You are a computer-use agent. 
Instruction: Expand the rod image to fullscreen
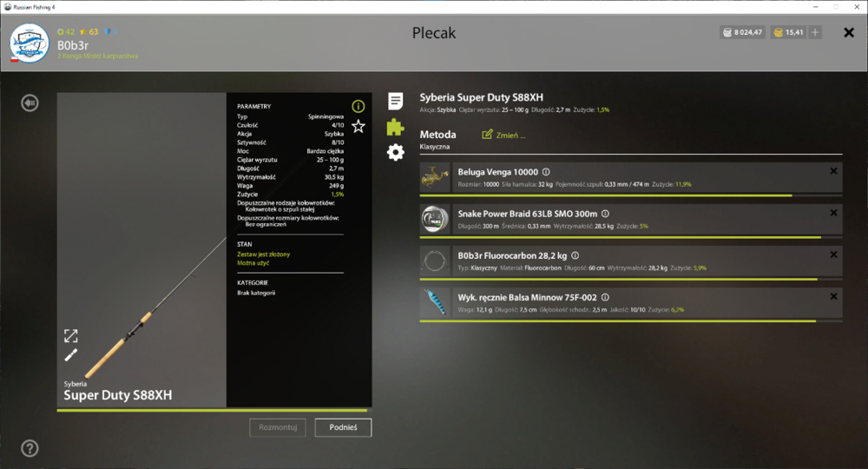[x=71, y=335]
